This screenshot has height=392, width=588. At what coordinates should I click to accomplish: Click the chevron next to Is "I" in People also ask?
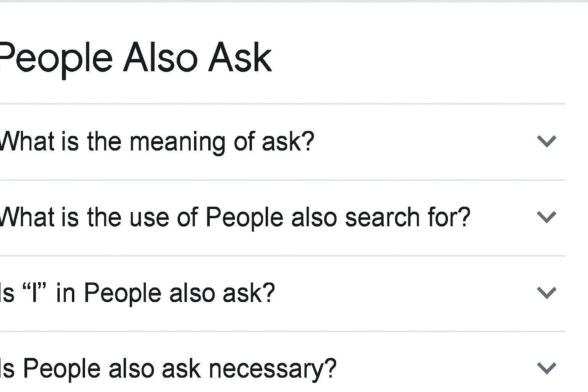pos(546,293)
